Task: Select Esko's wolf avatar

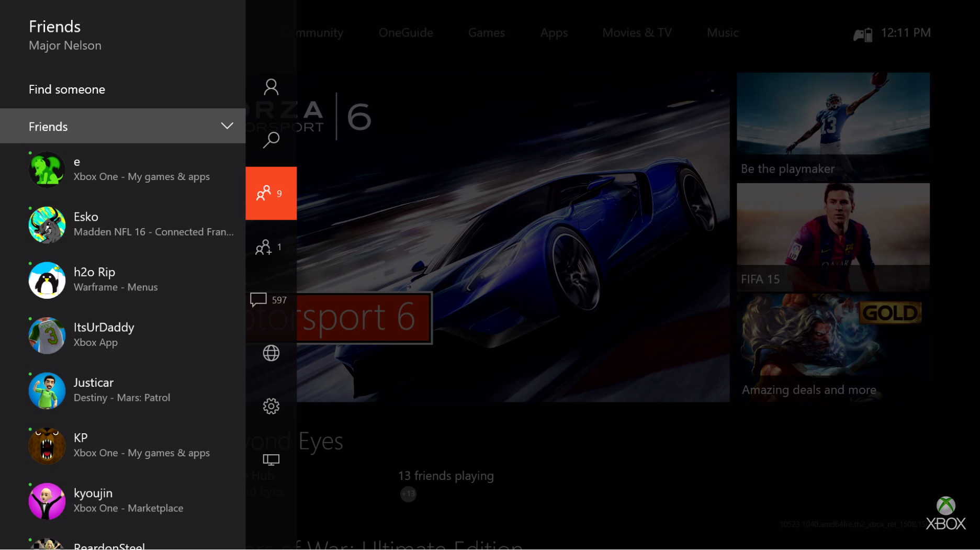Action: click(47, 225)
